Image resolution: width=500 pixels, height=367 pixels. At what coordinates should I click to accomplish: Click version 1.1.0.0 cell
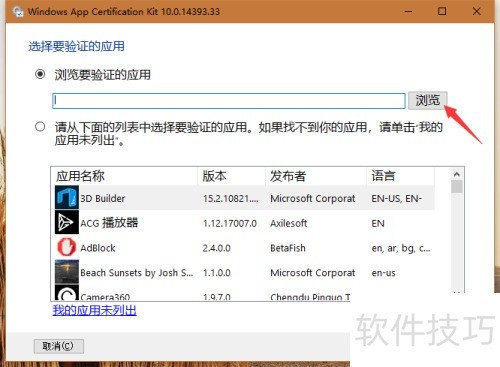(217, 273)
